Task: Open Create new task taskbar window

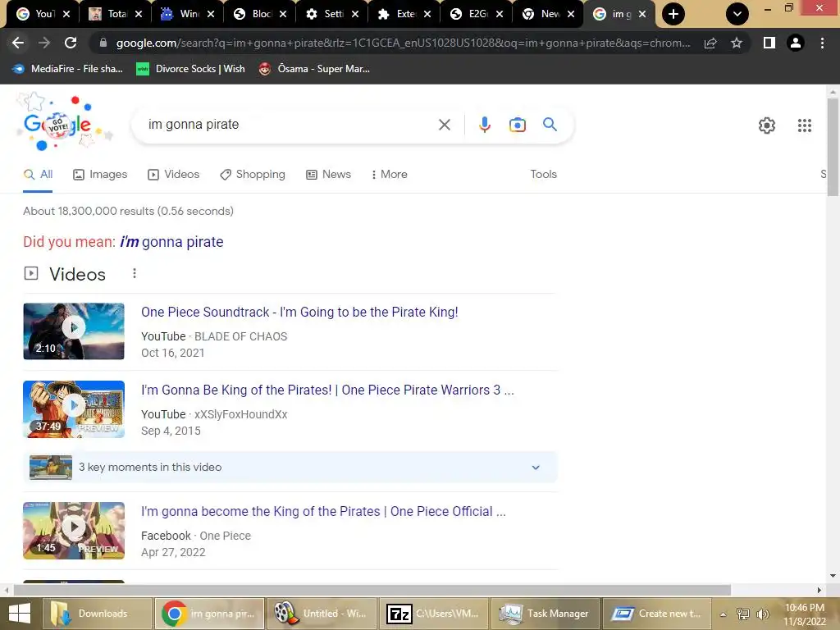Action: click(657, 614)
